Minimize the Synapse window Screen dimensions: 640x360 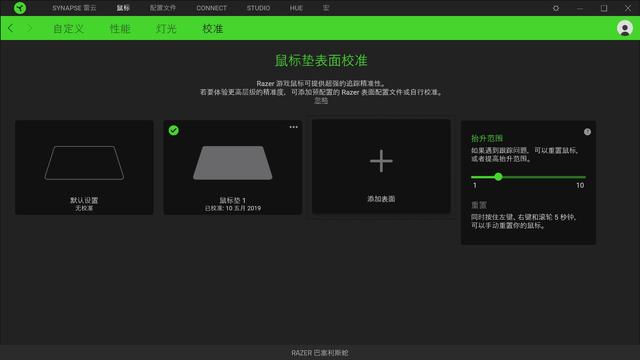point(580,8)
